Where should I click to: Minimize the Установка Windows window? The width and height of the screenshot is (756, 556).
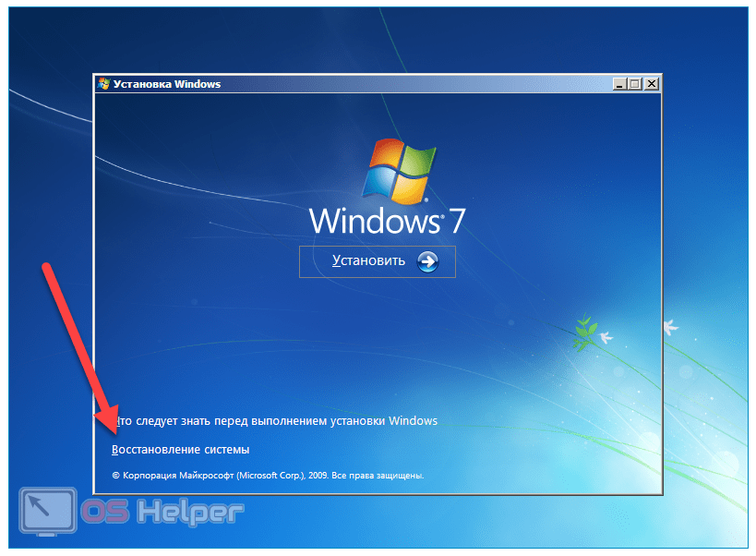(619, 84)
